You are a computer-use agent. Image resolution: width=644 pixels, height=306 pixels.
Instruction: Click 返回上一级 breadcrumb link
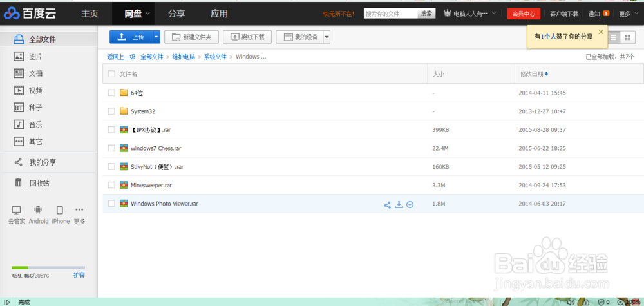coord(121,57)
